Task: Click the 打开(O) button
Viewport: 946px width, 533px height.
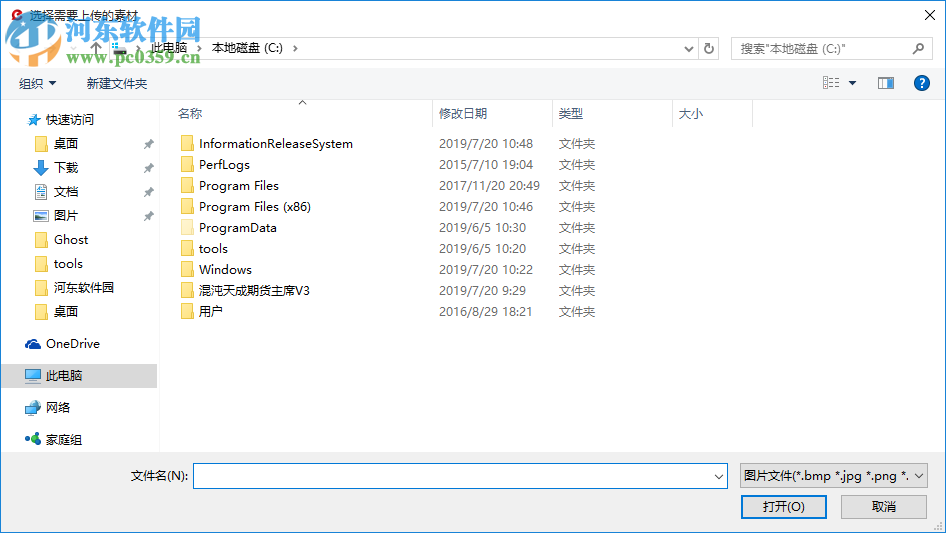Action: (784, 506)
